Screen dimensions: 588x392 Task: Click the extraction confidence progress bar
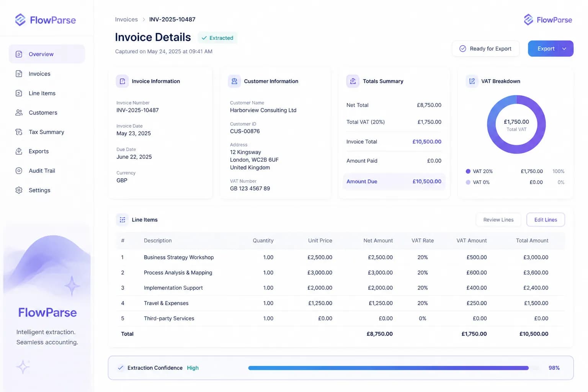click(x=389, y=368)
